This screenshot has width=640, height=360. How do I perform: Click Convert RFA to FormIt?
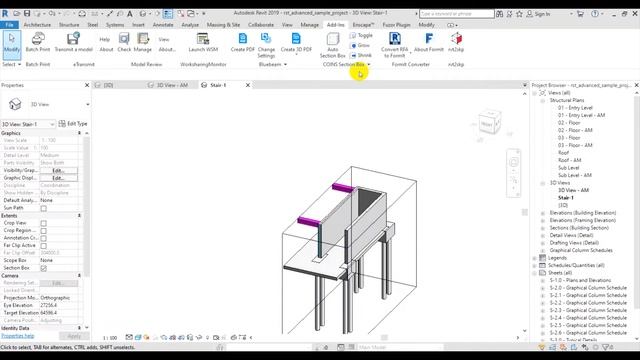(394, 45)
